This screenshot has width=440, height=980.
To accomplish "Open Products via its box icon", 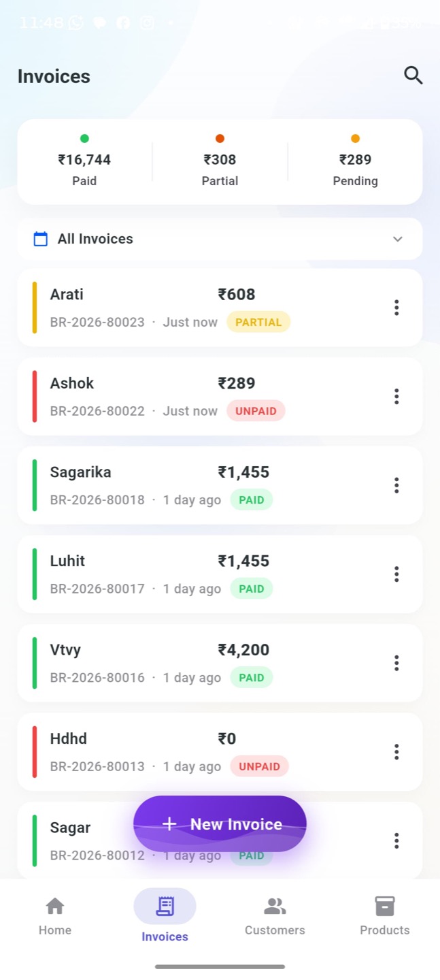I will (384, 906).
